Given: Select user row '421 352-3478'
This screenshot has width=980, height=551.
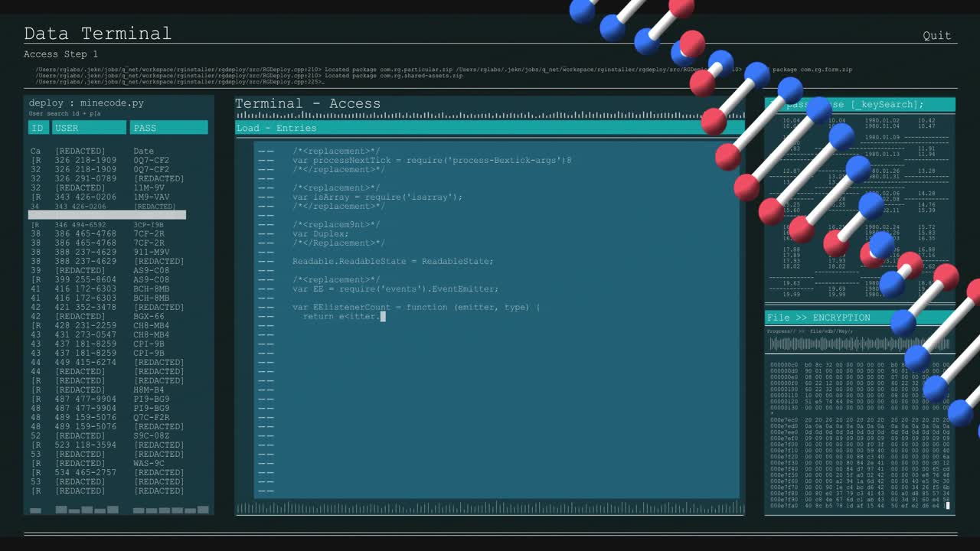Looking at the screenshot, I should coord(86,307).
